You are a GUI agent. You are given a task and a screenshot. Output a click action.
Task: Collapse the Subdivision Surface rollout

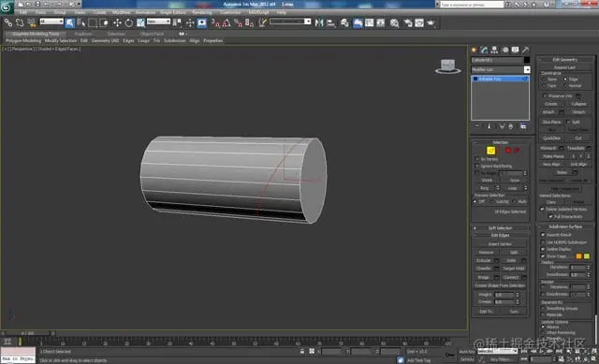[564, 226]
